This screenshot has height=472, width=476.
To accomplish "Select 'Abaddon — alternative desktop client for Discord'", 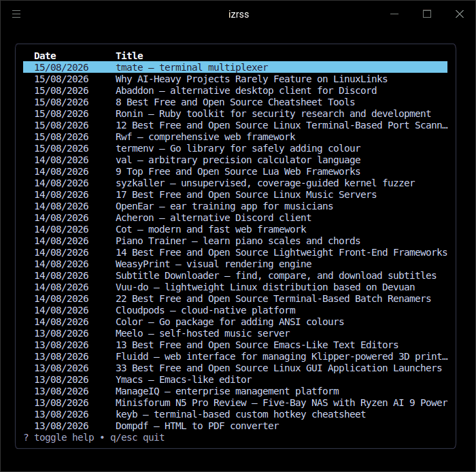I will (x=235, y=90).
